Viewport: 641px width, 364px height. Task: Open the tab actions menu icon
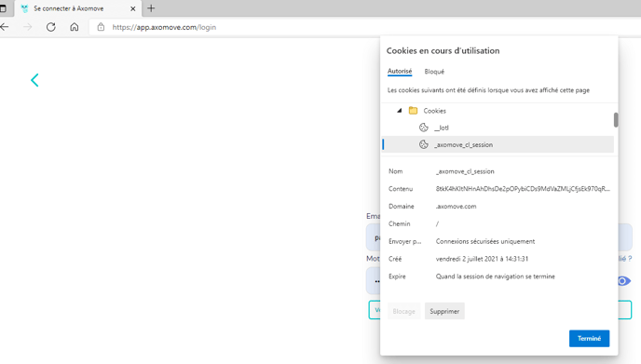coord(3,8)
